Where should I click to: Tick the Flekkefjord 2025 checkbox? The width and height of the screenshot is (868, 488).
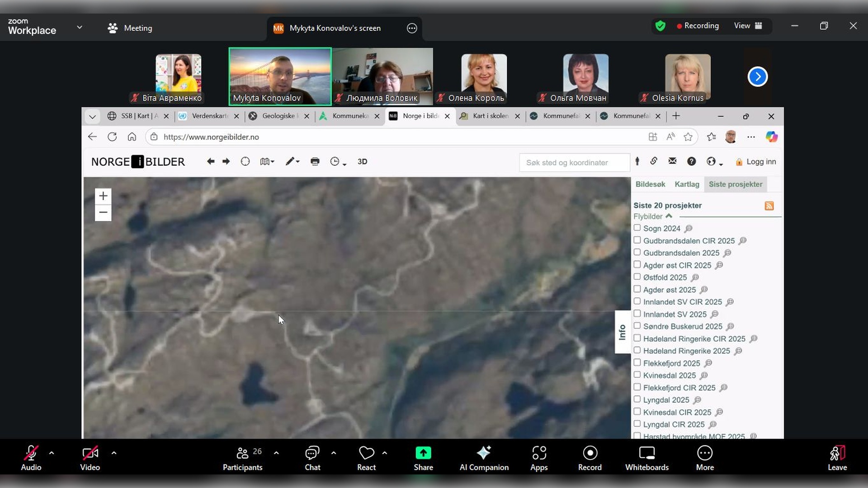tap(637, 363)
